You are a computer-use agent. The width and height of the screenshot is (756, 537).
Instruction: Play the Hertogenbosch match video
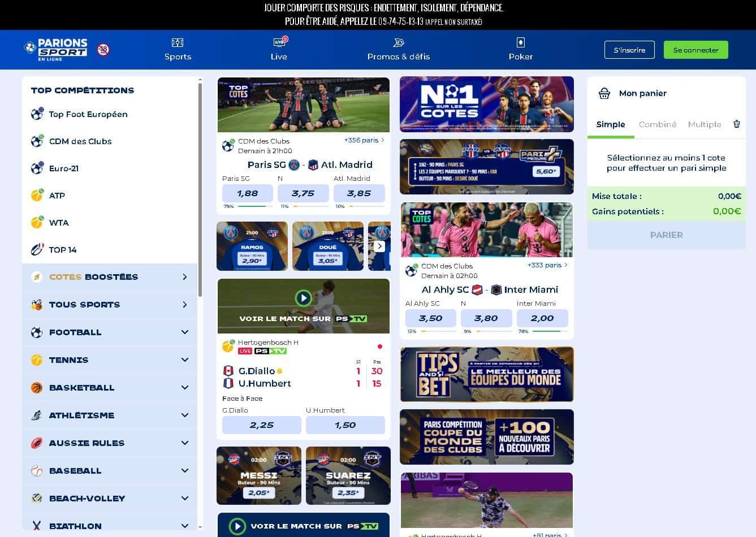click(304, 297)
